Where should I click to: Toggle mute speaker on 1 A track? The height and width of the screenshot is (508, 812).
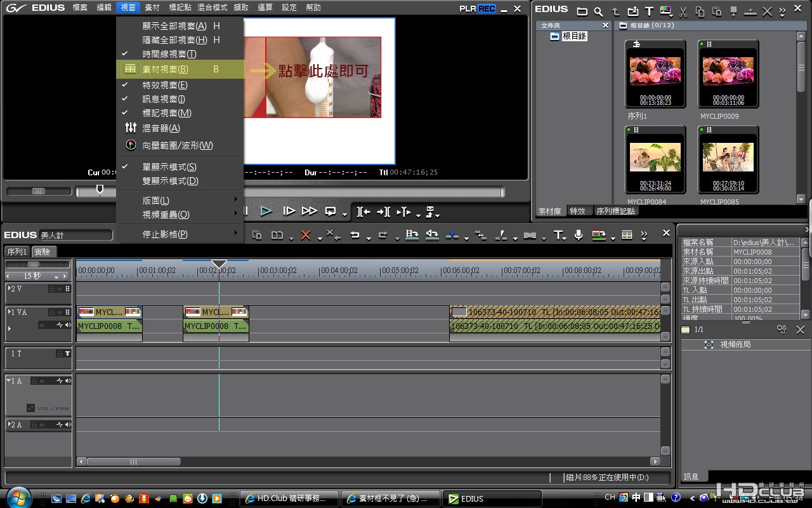pyautogui.click(x=67, y=381)
